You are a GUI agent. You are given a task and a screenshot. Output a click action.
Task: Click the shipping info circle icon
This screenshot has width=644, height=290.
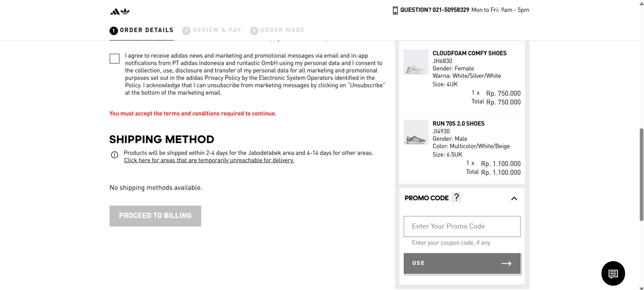pos(115,155)
